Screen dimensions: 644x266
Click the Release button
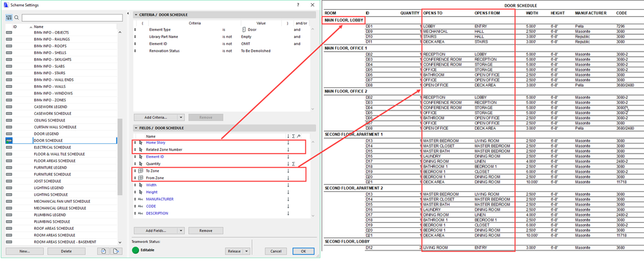[x=235, y=251]
